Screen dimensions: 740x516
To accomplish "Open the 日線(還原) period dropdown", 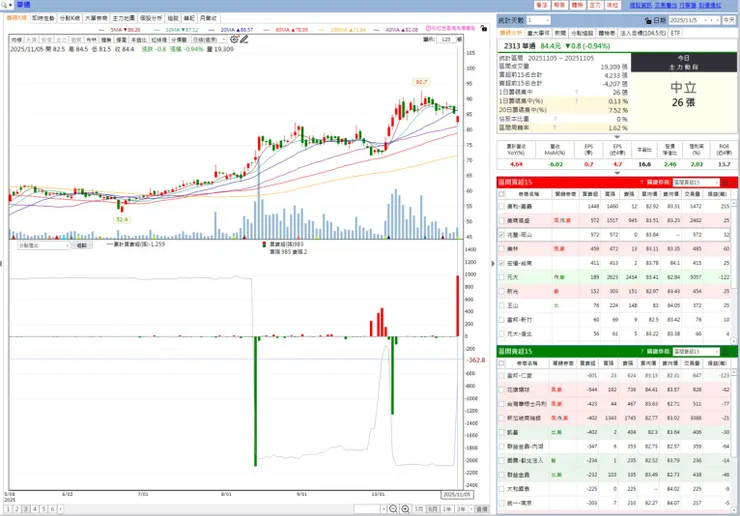I will point(209,40).
